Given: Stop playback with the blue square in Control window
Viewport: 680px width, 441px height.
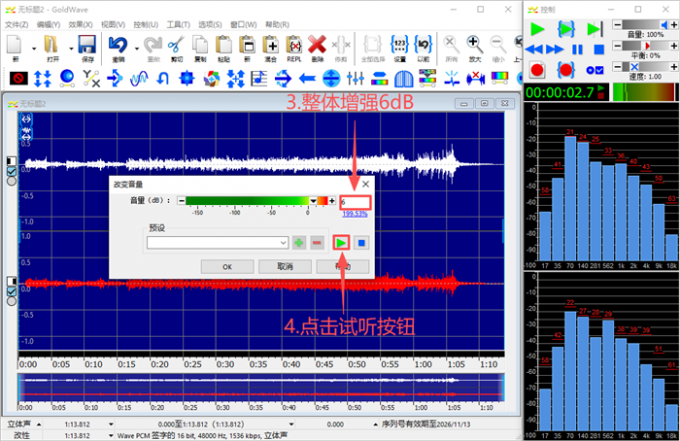Looking at the screenshot, I should [599, 49].
